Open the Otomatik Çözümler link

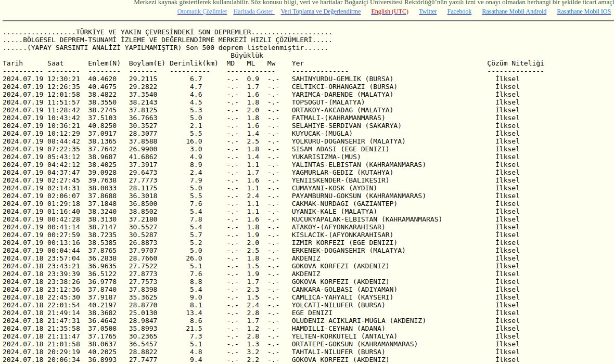click(202, 11)
